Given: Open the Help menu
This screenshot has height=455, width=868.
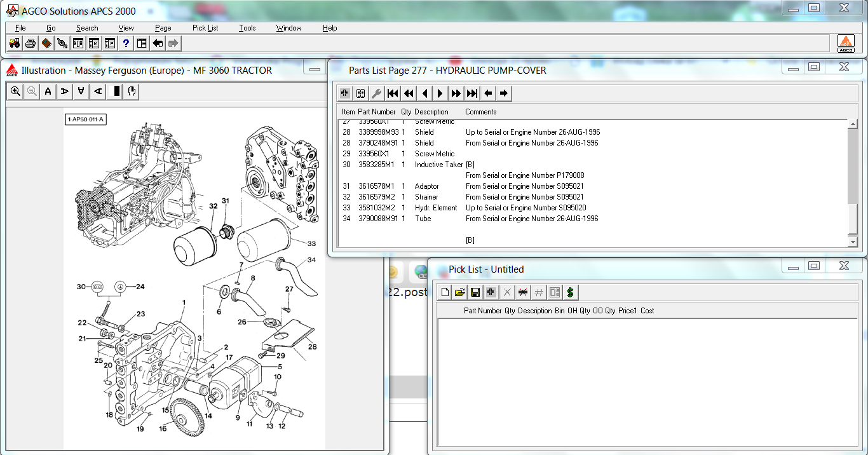Looking at the screenshot, I should (330, 28).
